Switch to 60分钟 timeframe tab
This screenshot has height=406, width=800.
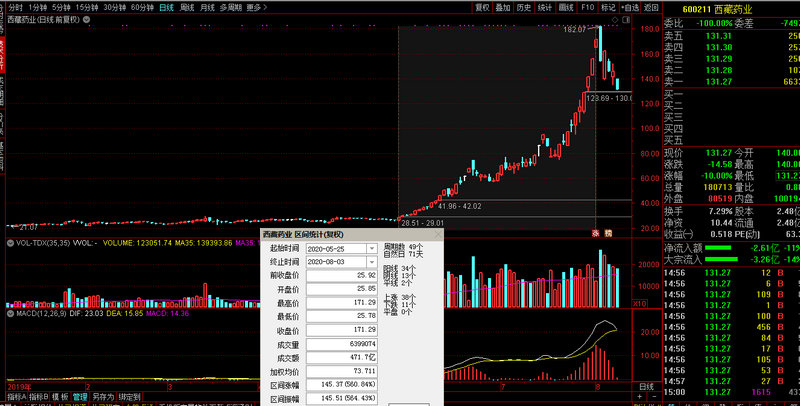pos(142,7)
